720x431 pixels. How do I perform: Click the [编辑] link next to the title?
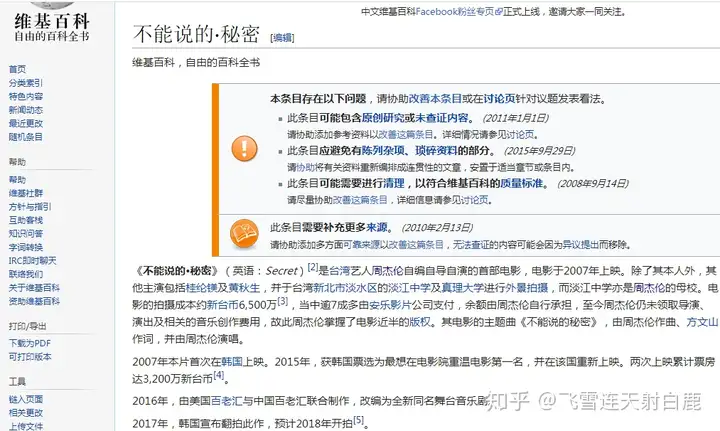282,38
